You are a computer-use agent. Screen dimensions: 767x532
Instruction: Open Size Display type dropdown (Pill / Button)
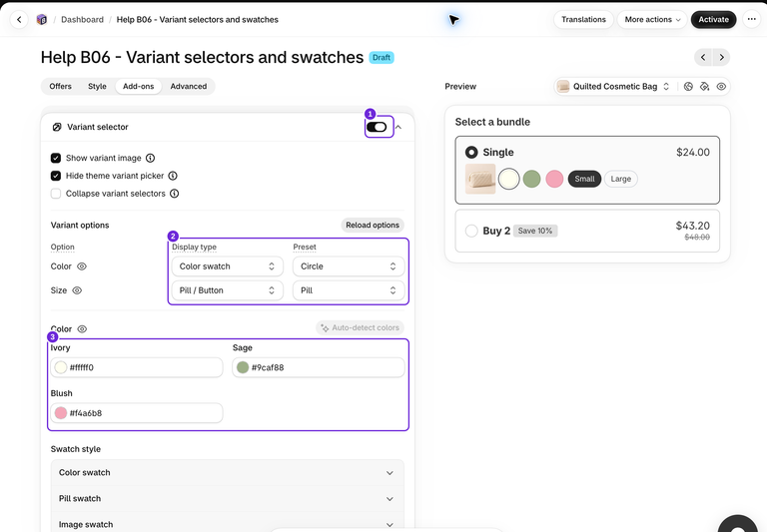(x=228, y=290)
